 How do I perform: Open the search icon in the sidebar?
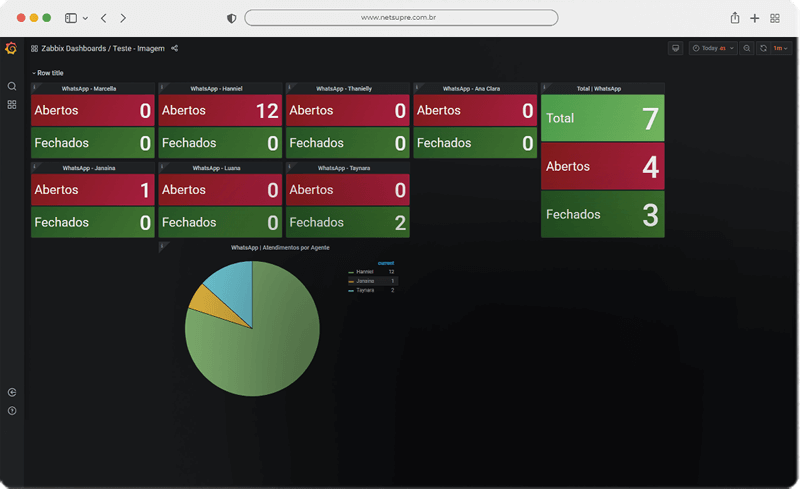(12, 86)
